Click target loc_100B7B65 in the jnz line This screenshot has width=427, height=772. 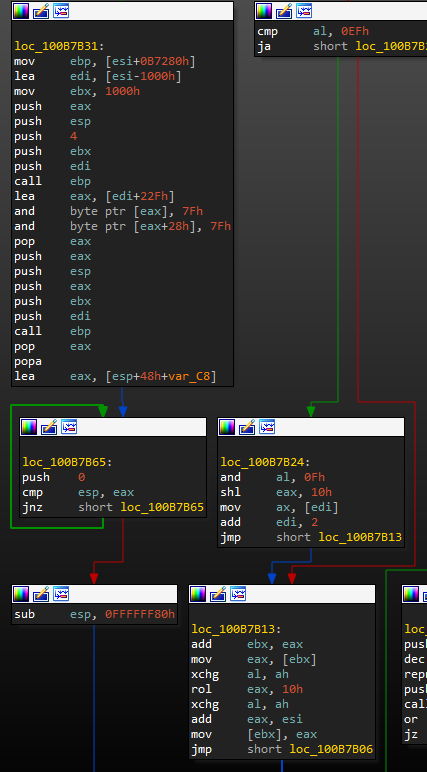(162, 507)
